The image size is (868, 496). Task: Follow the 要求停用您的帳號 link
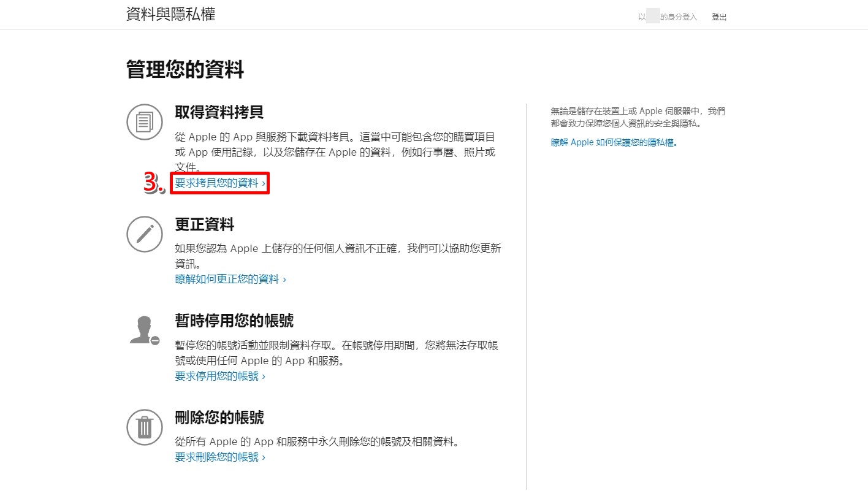click(x=220, y=376)
